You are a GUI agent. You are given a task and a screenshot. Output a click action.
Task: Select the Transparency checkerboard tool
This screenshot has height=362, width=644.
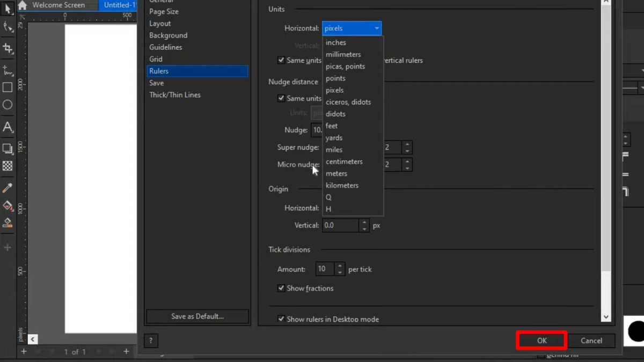[x=8, y=166]
